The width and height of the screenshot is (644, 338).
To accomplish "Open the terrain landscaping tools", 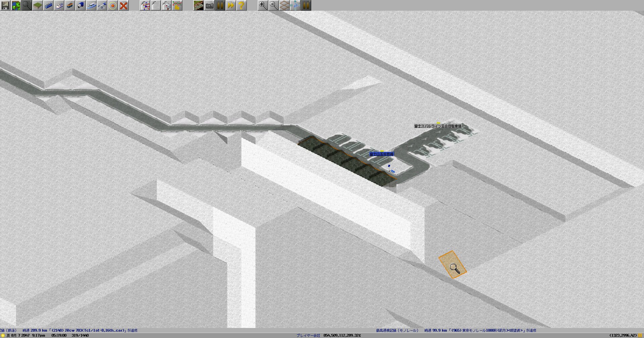I will click(38, 5).
